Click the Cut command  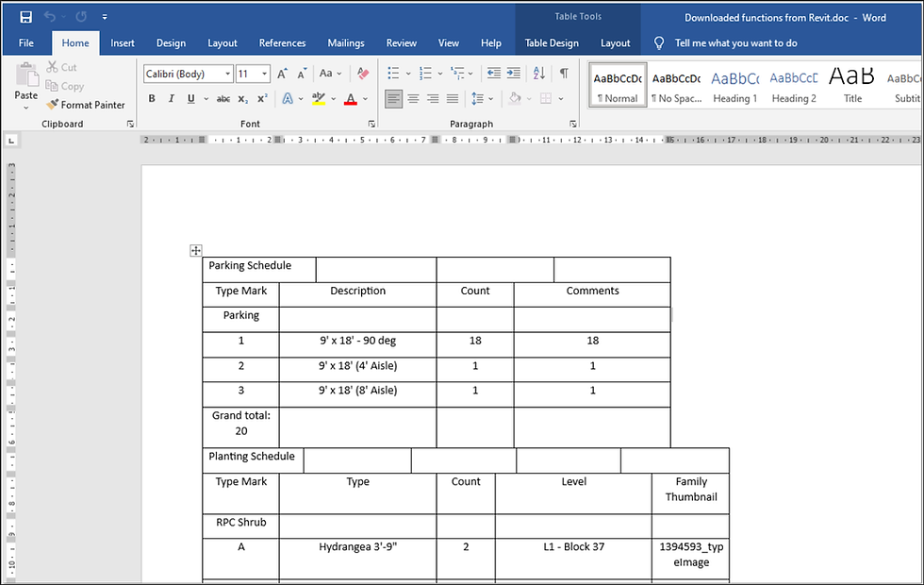click(62, 67)
